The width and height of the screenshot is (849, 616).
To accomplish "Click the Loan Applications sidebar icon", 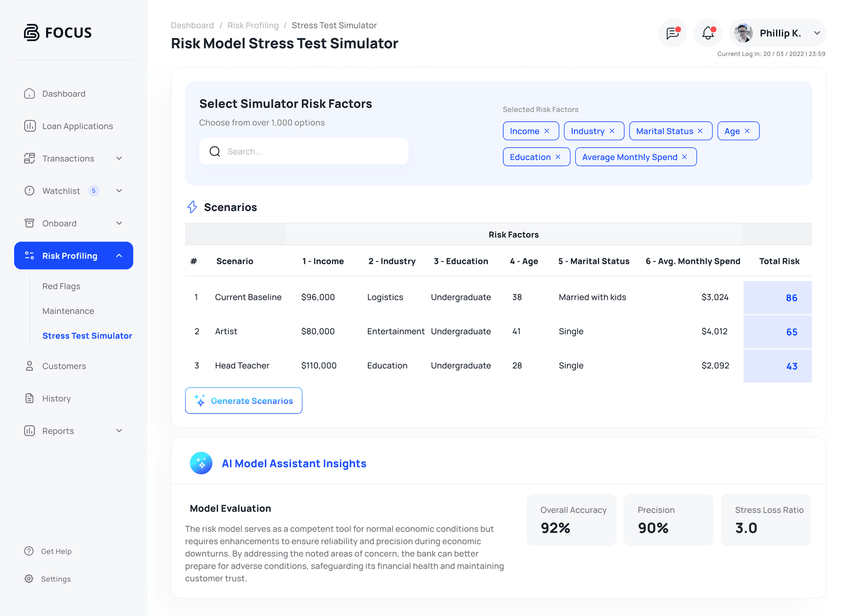I will click(29, 126).
